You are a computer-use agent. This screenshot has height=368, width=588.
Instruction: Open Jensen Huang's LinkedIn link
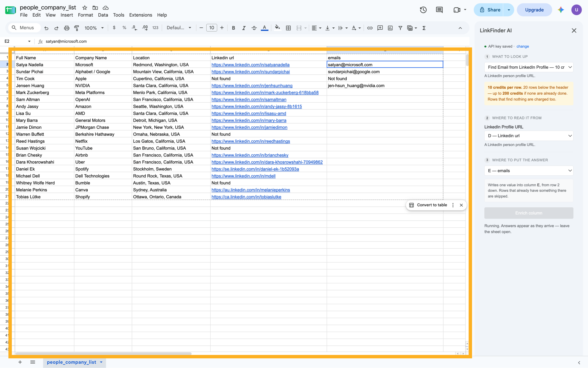click(x=252, y=86)
